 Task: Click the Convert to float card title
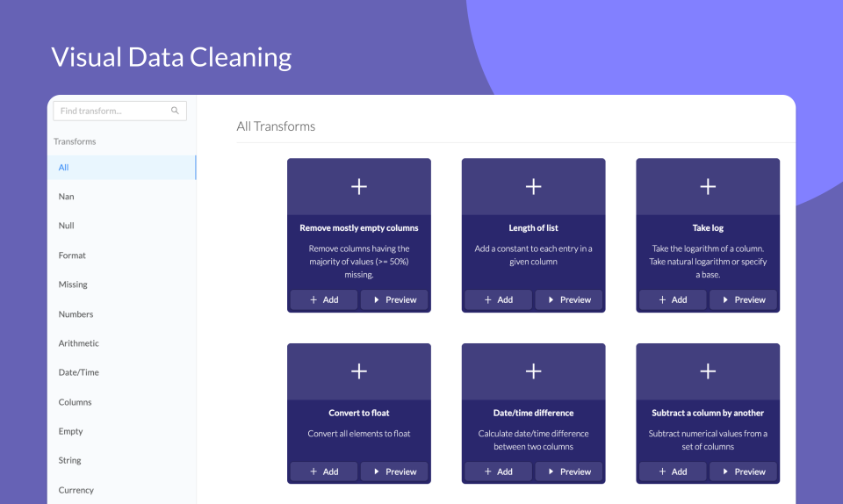click(x=359, y=413)
